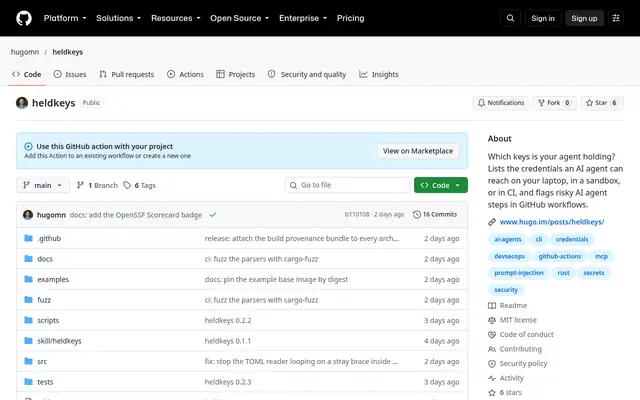Select the Code tab

(27, 74)
